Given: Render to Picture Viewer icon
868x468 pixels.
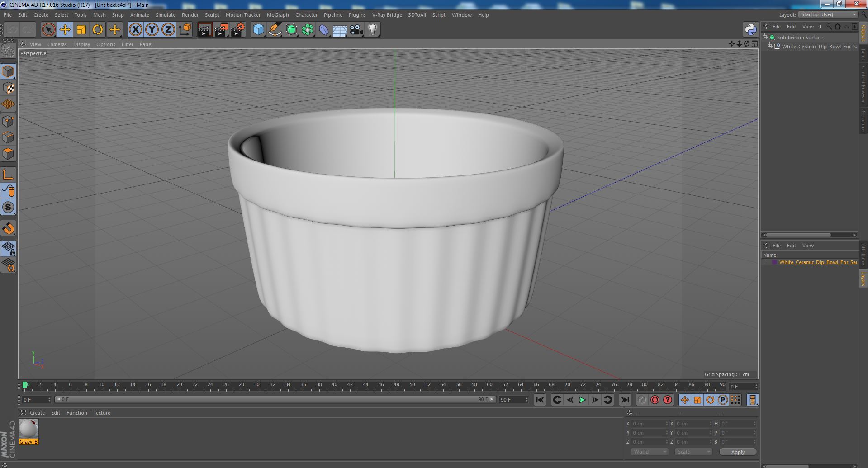Looking at the screenshot, I should [x=221, y=30].
